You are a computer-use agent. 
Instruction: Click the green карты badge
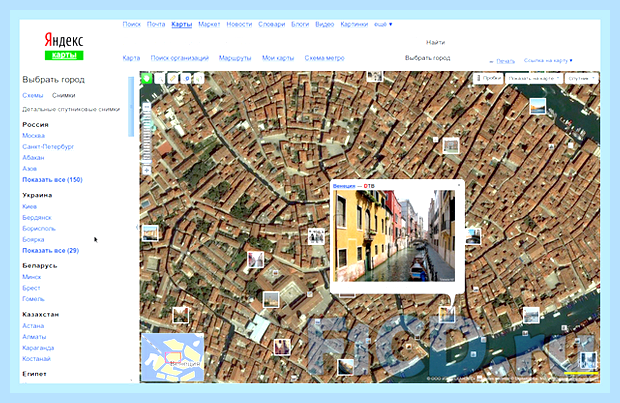64,55
